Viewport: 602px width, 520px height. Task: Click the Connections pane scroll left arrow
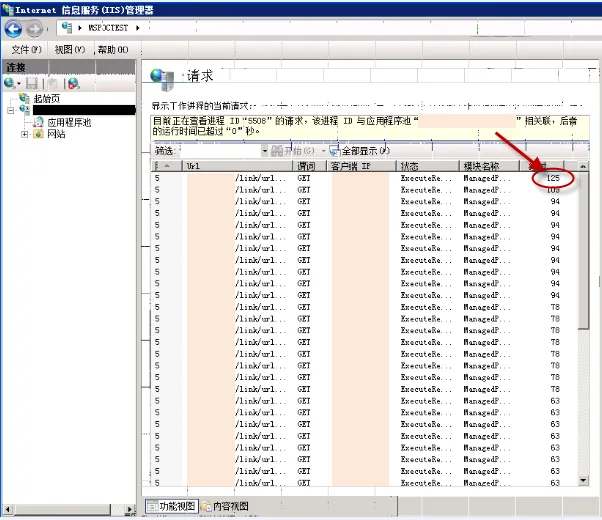pyautogui.click(x=7, y=509)
